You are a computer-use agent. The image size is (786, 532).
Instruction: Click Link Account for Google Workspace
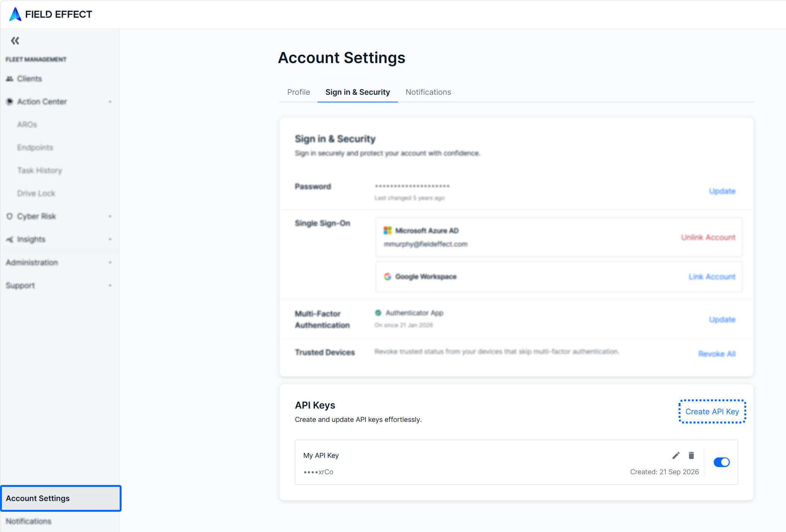coord(712,277)
